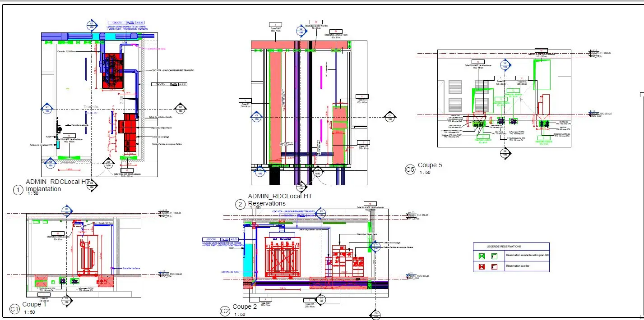This screenshot has height=320, width=644.
Task: Click the circled 1 view number marker
Action: click(19, 190)
